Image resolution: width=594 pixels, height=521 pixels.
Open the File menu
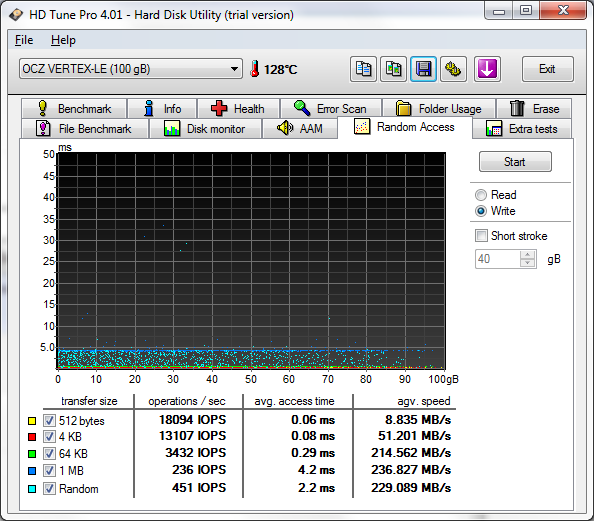(24, 40)
